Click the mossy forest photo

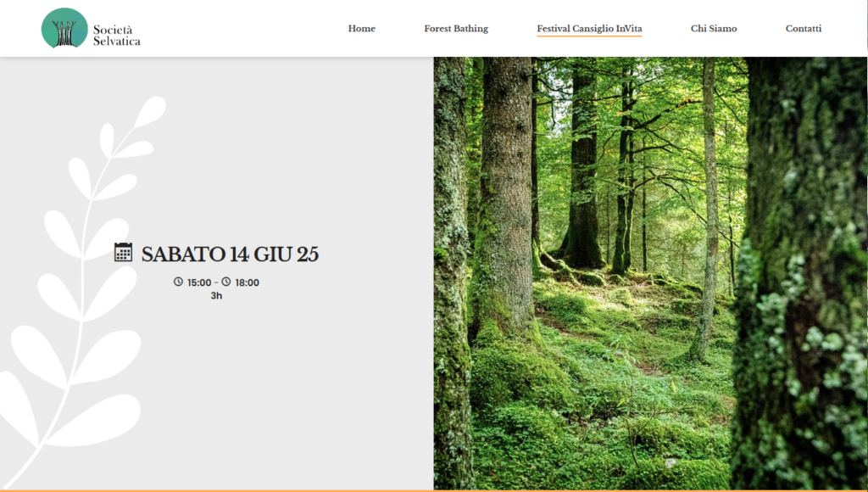click(x=650, y=274)
